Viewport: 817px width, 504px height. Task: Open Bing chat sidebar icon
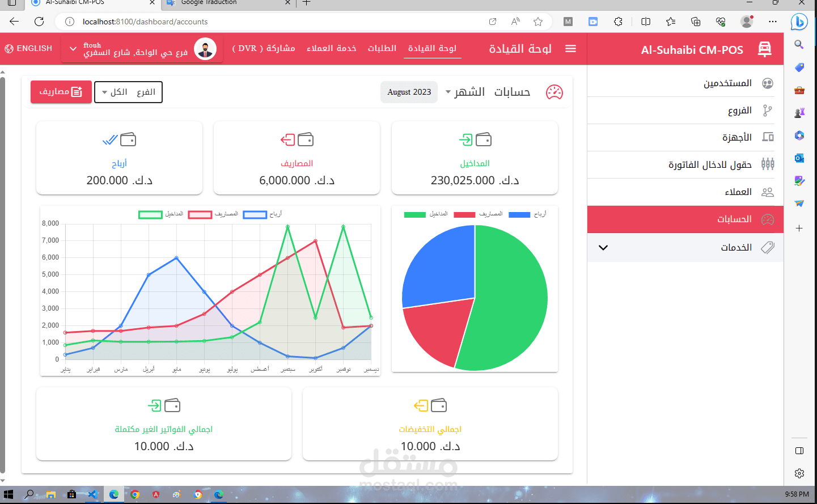(x=799, y=22)
